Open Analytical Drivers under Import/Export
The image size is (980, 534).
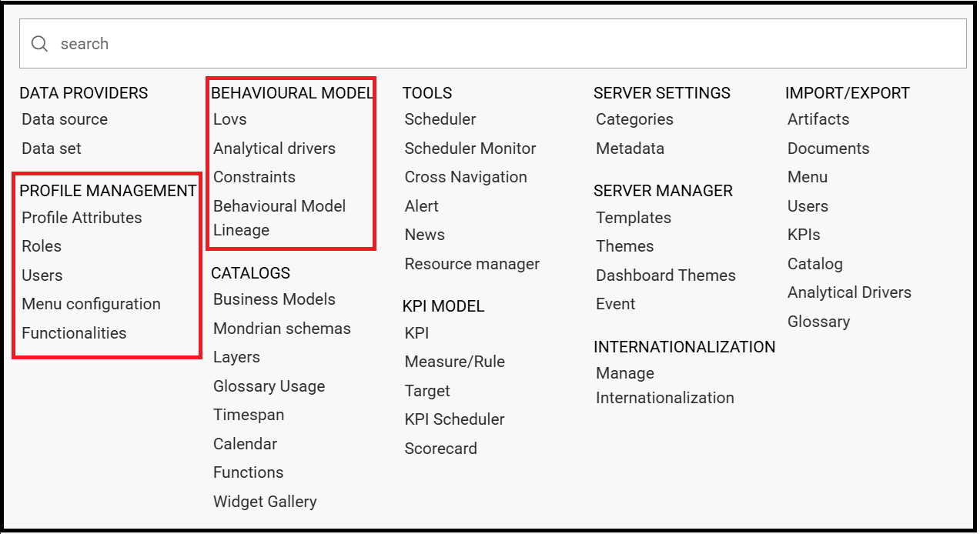[x=849, y=292]
